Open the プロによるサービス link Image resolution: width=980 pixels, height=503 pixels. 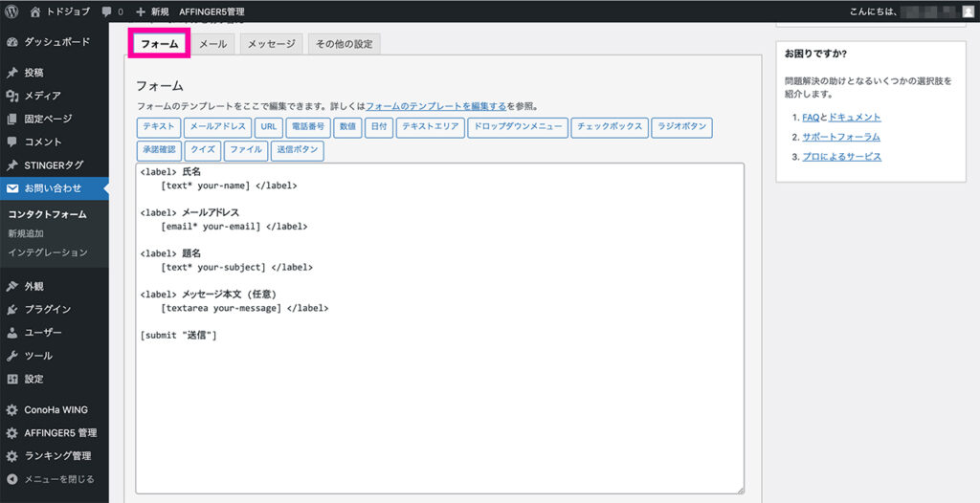(x=842, y=157)
